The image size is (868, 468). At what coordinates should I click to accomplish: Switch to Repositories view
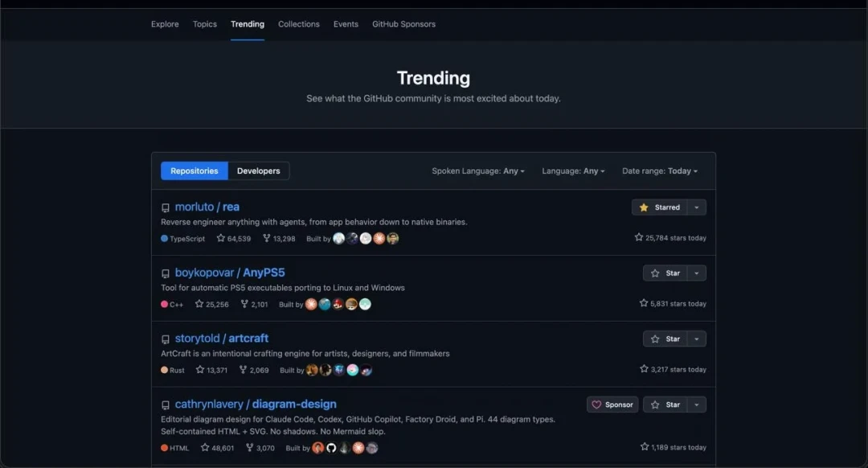(x=194, y=171)
